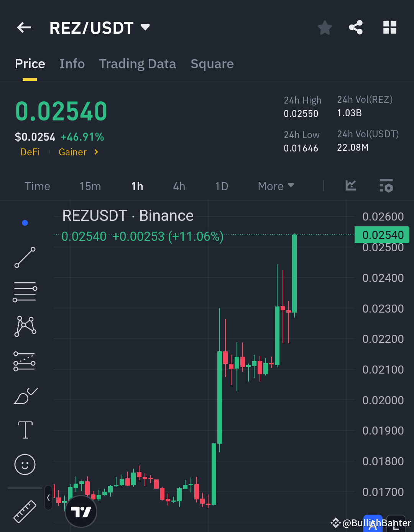Toggle the favorite star for REZ/USDT
Screen dimensions: 414x532
click(324, 27)
